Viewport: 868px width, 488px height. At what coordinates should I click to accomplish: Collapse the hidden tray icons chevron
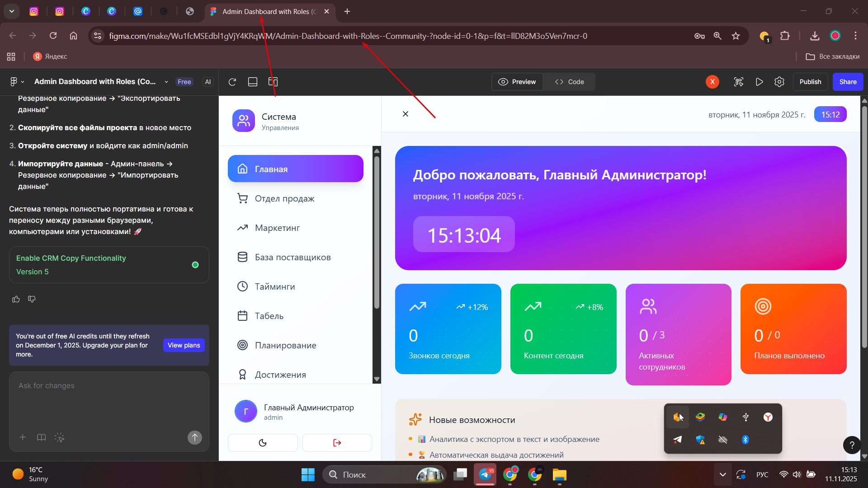pos(722,474)
